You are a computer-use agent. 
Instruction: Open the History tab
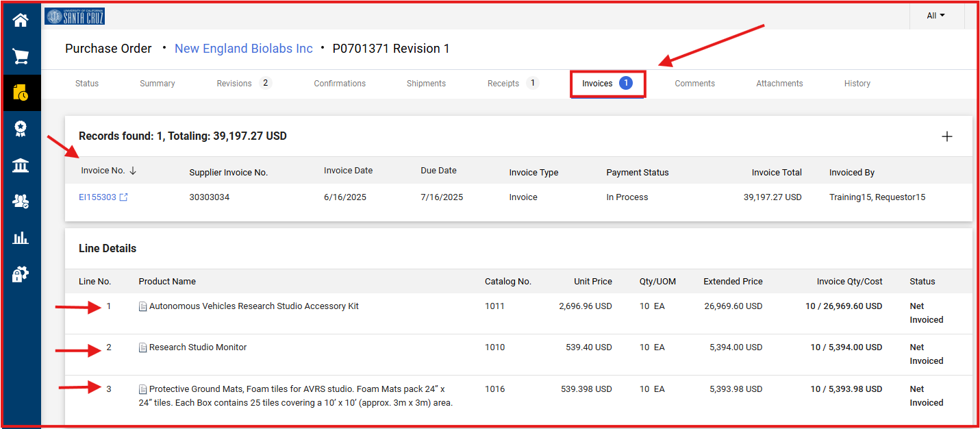(x=857, y=84)
